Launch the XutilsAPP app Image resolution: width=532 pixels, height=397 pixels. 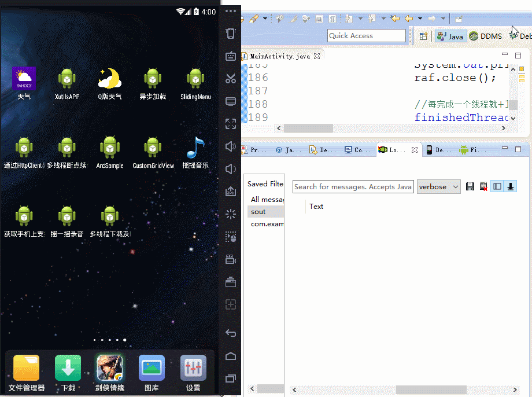coord(67,83)
